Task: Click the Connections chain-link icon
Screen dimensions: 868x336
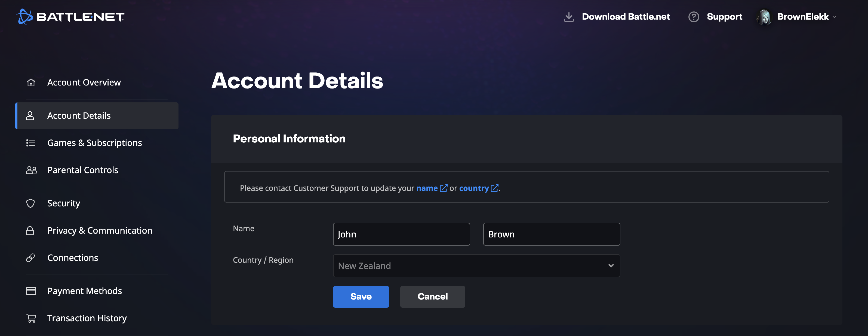Action: pos(30,258)
